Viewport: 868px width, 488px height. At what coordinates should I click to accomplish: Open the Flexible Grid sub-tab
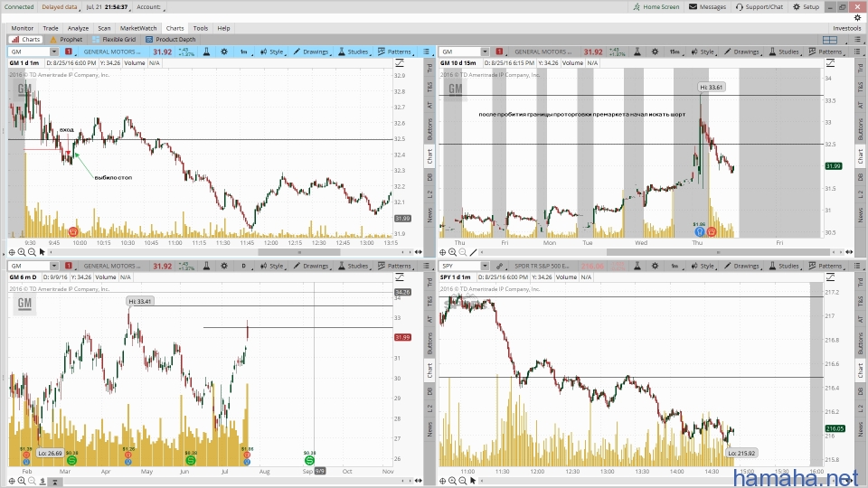[x=114, y=39]
